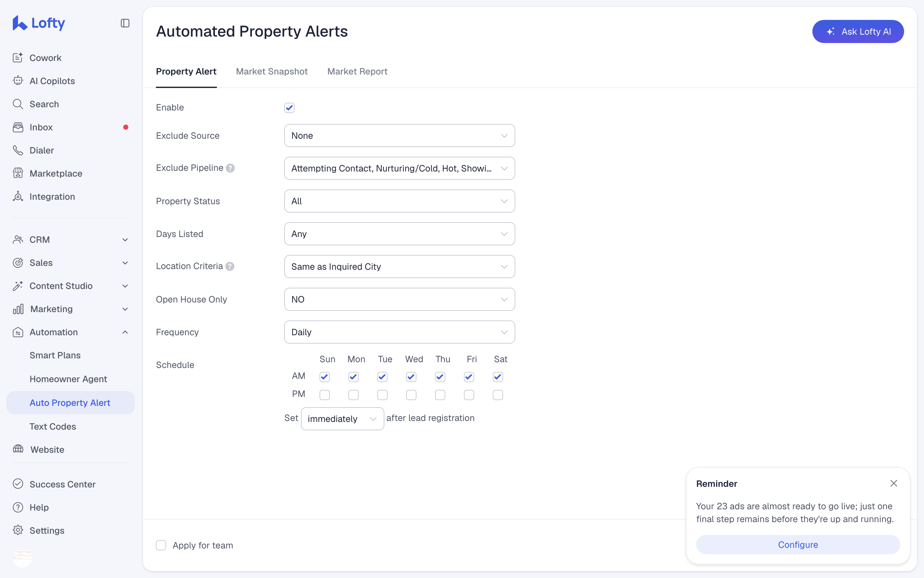
Task: Open the Property Status dropdown
Action: pos(399,201)
